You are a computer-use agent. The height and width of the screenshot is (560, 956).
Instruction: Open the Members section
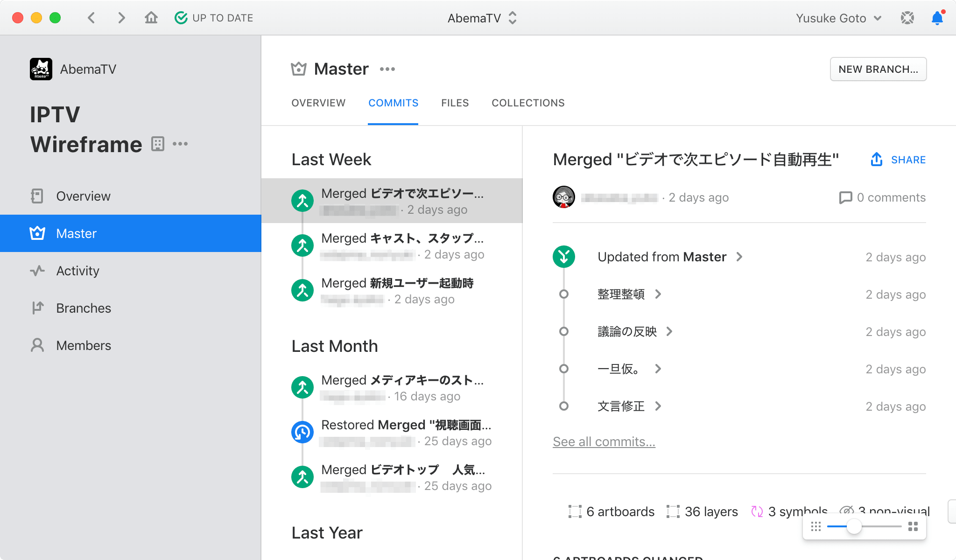pos(84,345)
